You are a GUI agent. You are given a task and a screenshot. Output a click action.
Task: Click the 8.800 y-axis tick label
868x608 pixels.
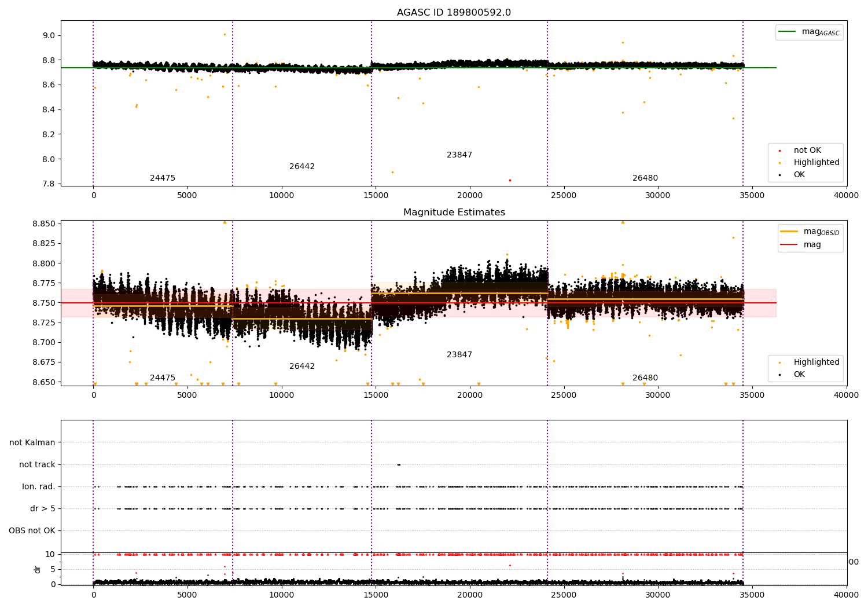tap(43, 263)
